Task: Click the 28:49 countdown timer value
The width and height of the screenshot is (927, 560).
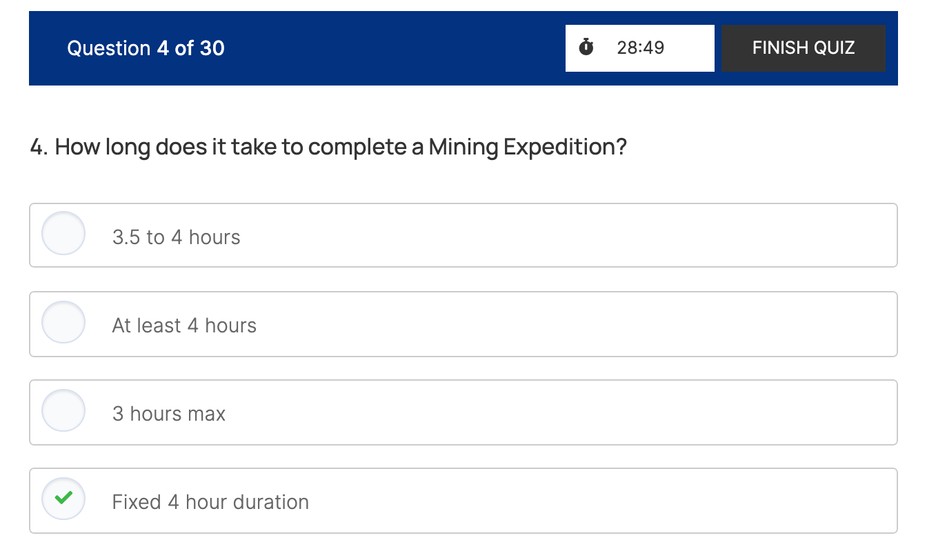Action: pos(640,48)
